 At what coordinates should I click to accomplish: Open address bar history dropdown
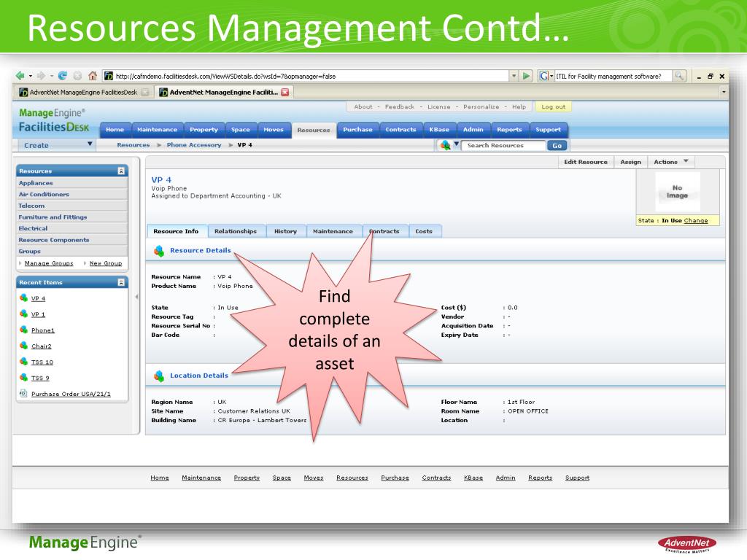coord(514,76)
